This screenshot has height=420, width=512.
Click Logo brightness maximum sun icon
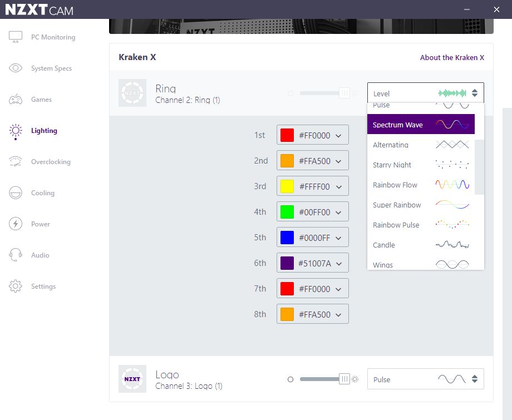tap(355, 379)
